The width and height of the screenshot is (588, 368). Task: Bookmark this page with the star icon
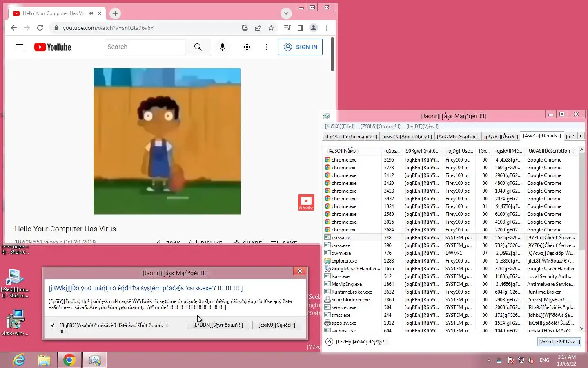click(271, 28)
